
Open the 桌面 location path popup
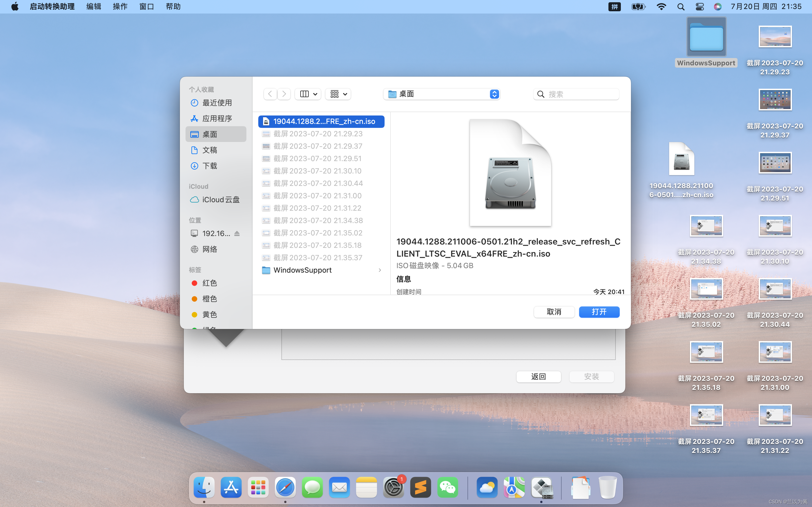[x=442, y=94]
